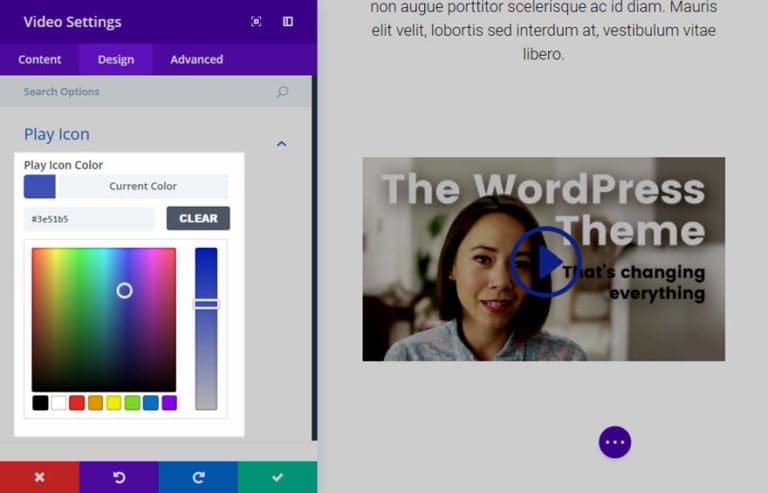The image size is (768, 493).
Task: Collapse the Play Icon section
Action: click(281, 144)
